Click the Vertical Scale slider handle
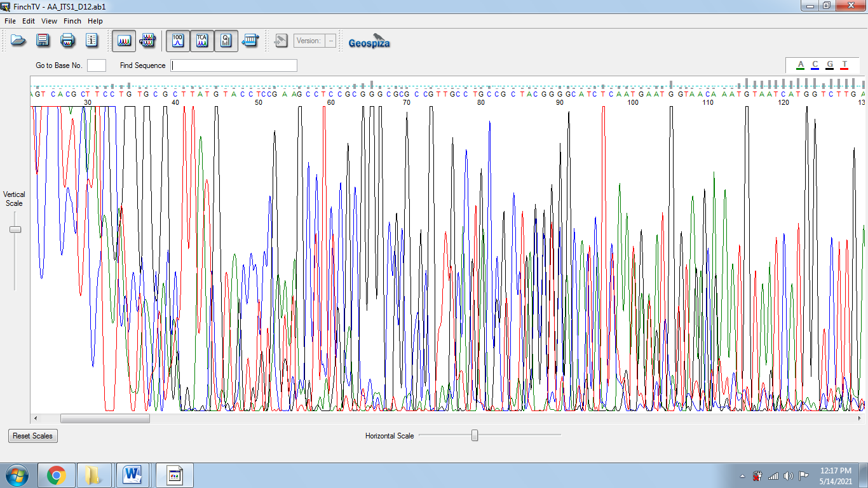 coord(15,229)
